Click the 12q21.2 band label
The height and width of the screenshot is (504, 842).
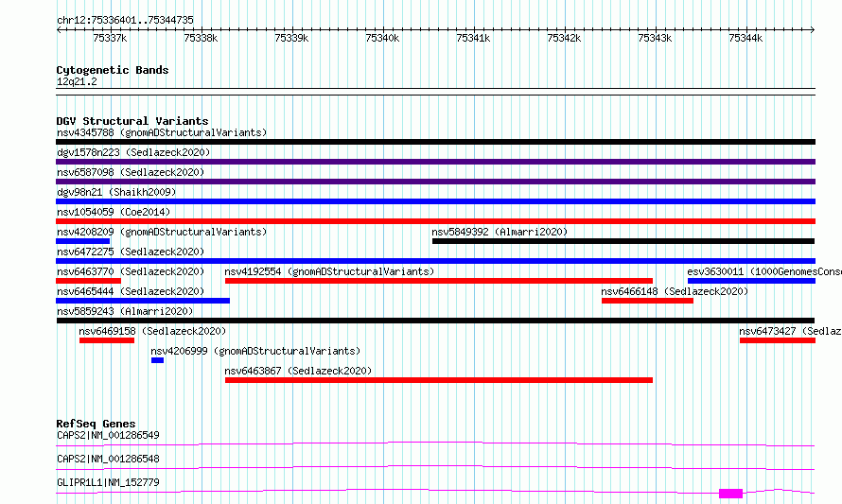point(77,81)
